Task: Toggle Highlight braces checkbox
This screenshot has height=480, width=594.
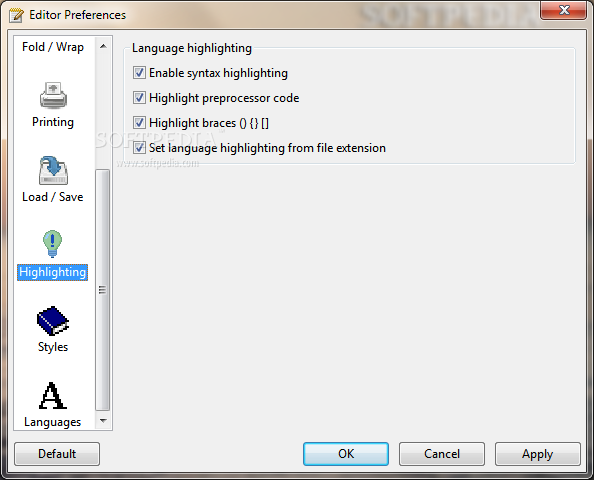Action: pyautogui.click(x=139, y=123)
